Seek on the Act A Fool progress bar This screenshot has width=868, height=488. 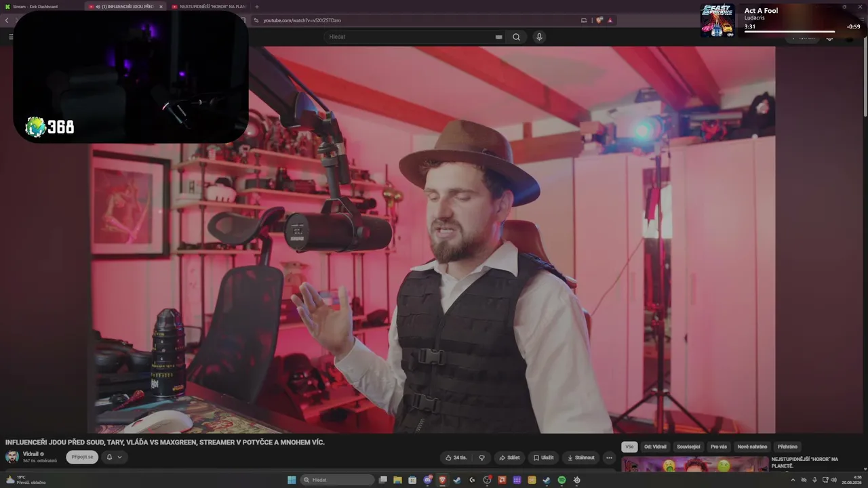click(x=790, y=31)
